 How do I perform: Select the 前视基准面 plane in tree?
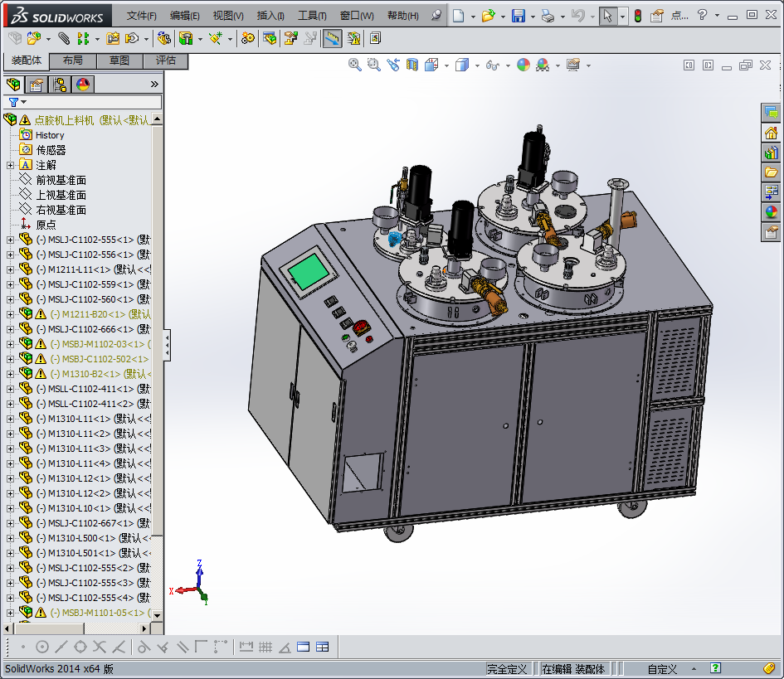pyautogui.click(x=61, y=180)
